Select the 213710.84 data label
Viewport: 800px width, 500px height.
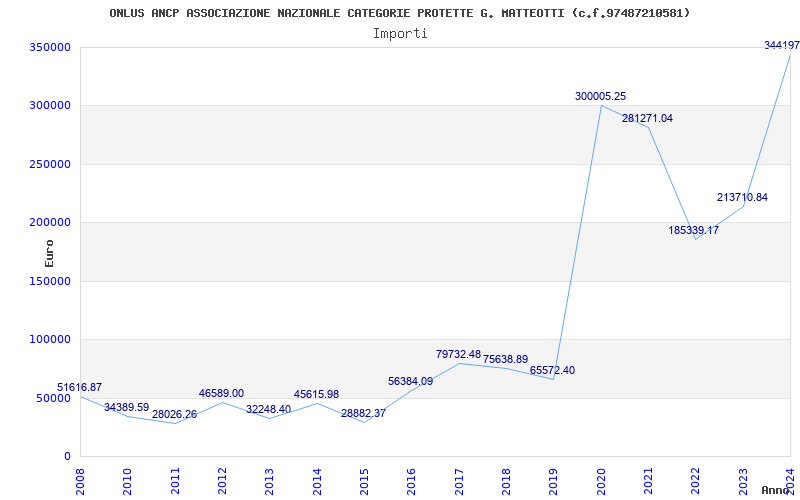[742, 197]
